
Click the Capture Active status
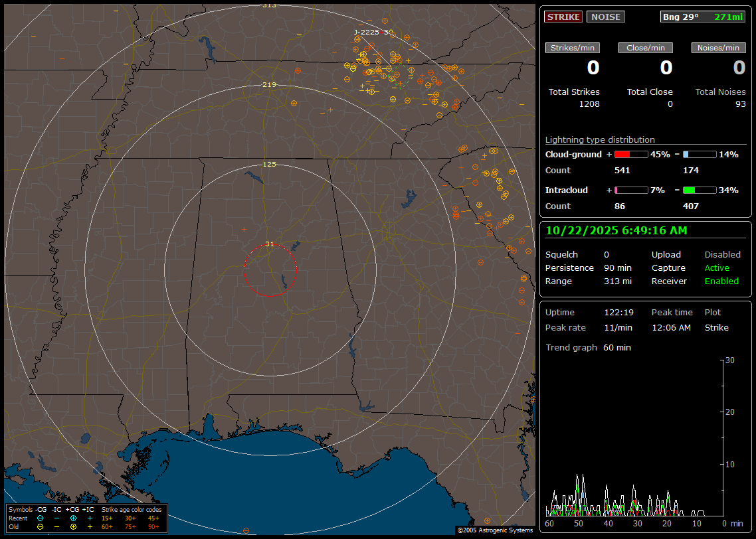point(717,268)
